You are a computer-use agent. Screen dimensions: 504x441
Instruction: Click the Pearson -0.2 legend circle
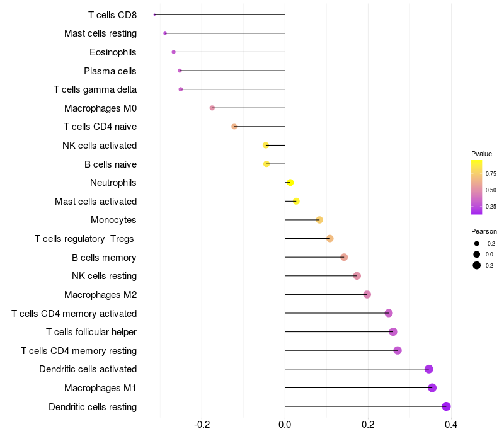coord(477,244)
